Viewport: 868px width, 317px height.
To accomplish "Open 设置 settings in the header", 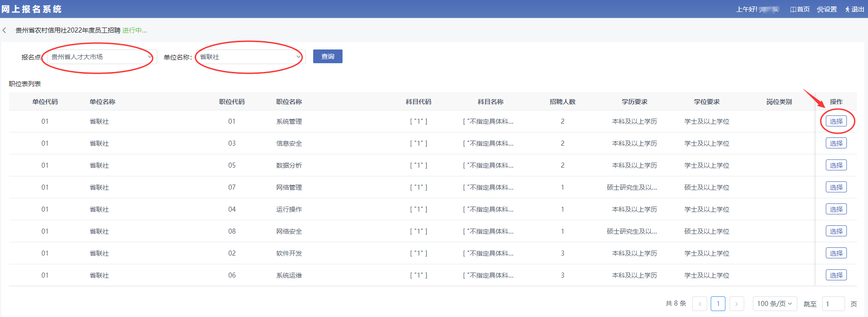I will 827,9.
